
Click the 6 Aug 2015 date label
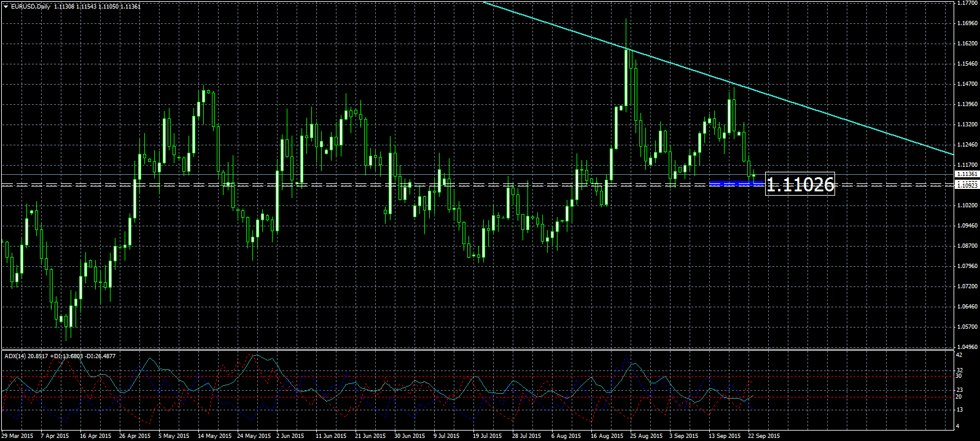(566, 436)
